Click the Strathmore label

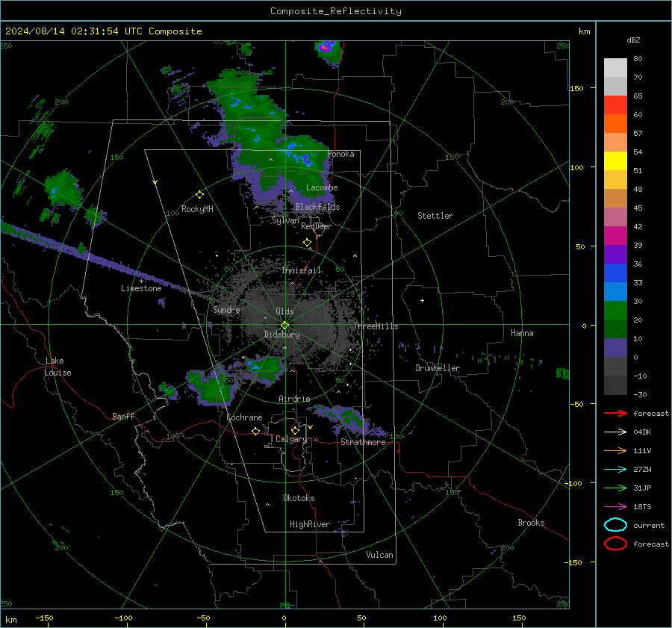[x=363, y=442]
